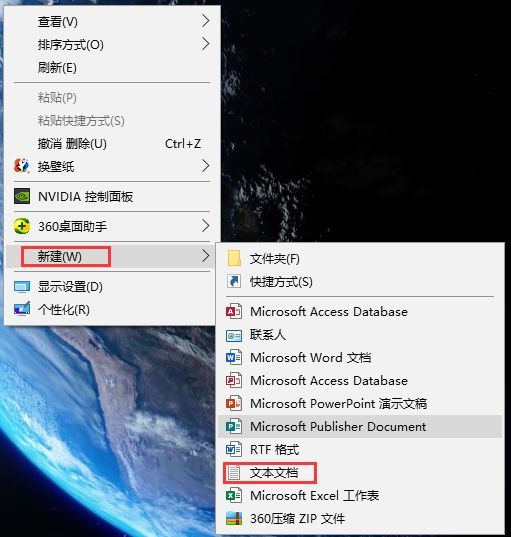Select the 新建(W) menu entry
This screenshot has width=511, height=537.
(112, 256)
